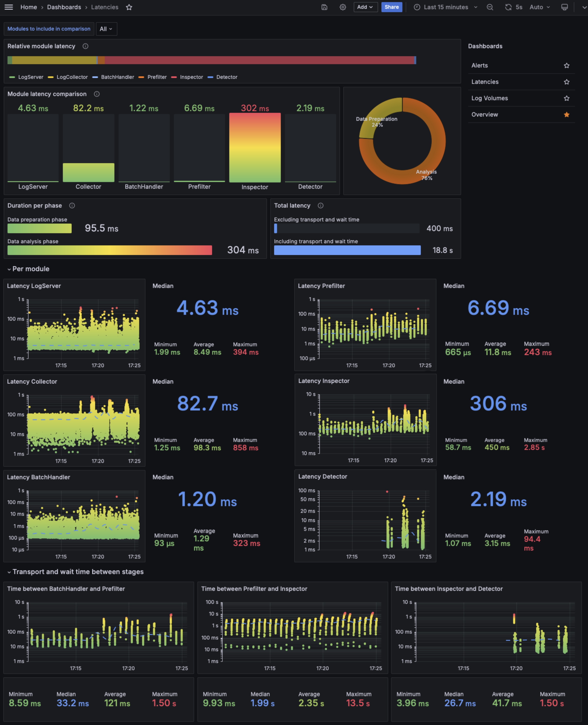Open the Last 15 minutes time picker
The width and height of the screenshot is (588, 725).
pyautogui.click(x=445, y=7)
